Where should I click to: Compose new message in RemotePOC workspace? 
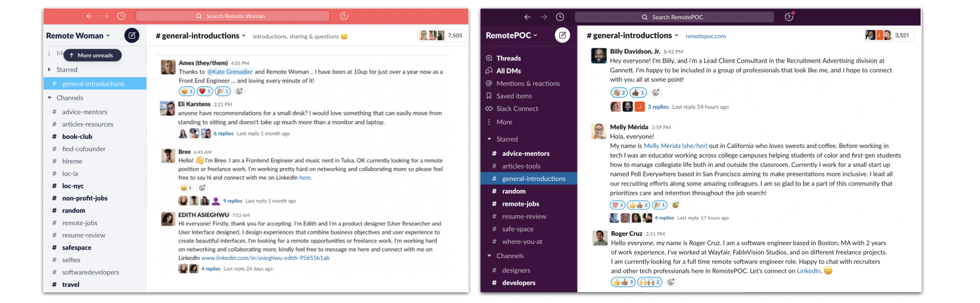point(562,35)
